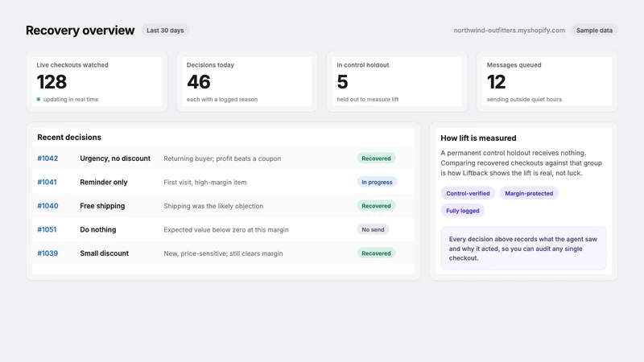Click Recovered status for Small discount row
644x362 pixels.
click(x=376, y=253)
